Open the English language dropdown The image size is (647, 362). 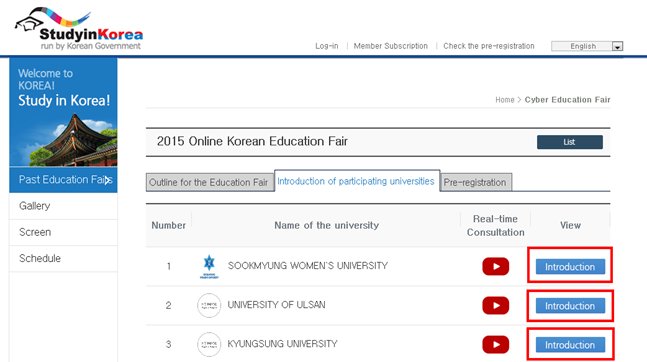point(587,46)
